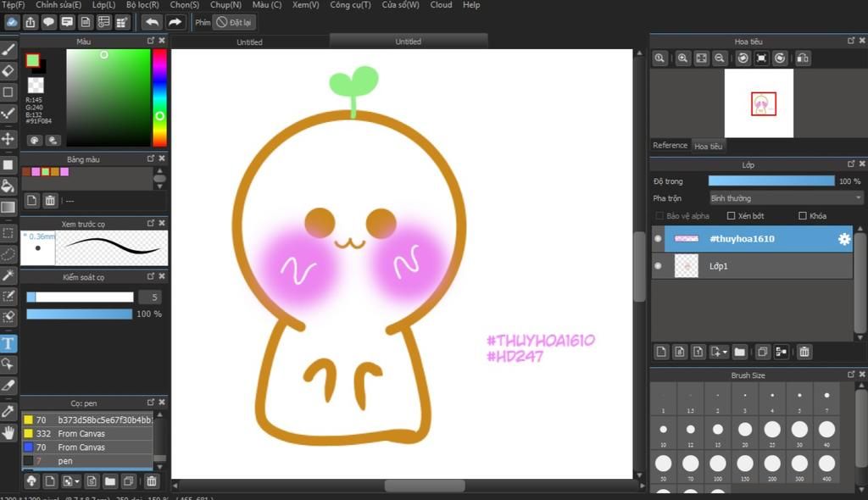The image size is (868, 500).
Task: Click the Redo arrow in the toolbar
Action: 175,22
